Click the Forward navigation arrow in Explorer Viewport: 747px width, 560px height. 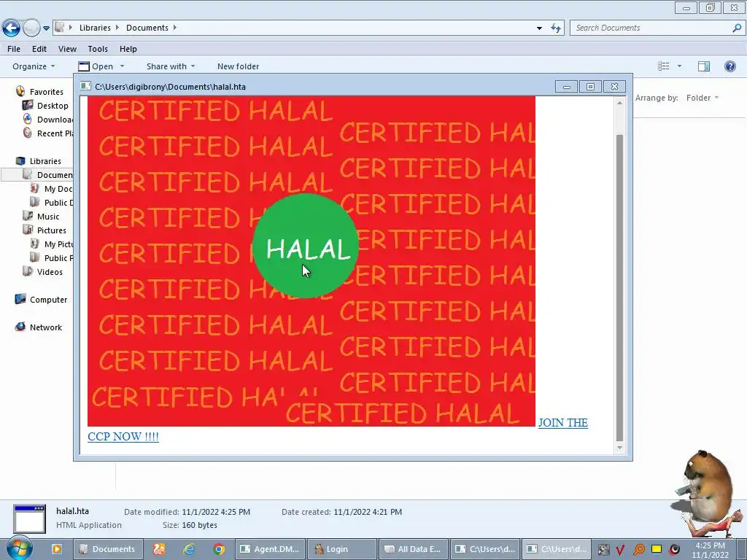31,28
